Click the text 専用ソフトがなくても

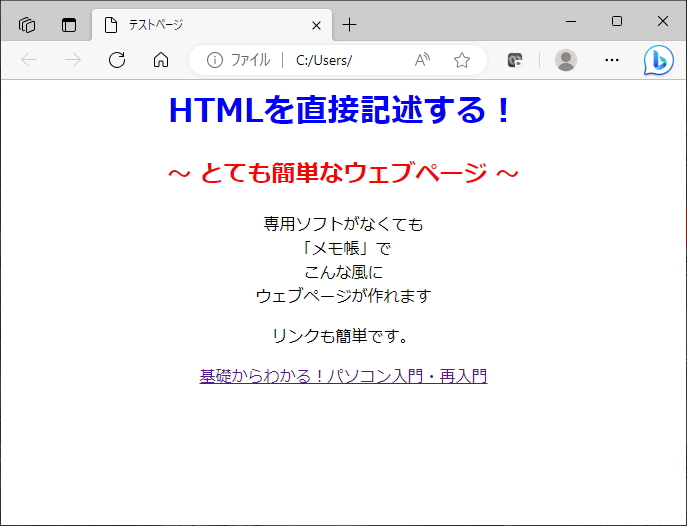tap(343, 224)
